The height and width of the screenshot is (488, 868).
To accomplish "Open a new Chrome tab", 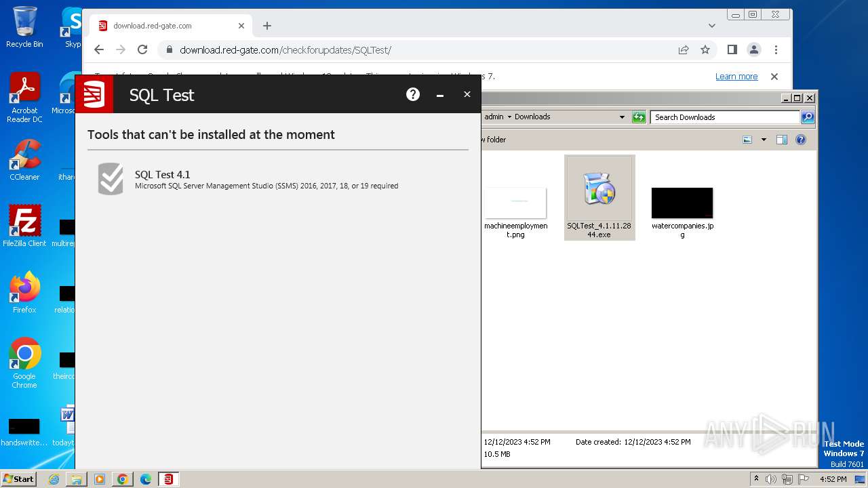I will [x=267, y=26].
